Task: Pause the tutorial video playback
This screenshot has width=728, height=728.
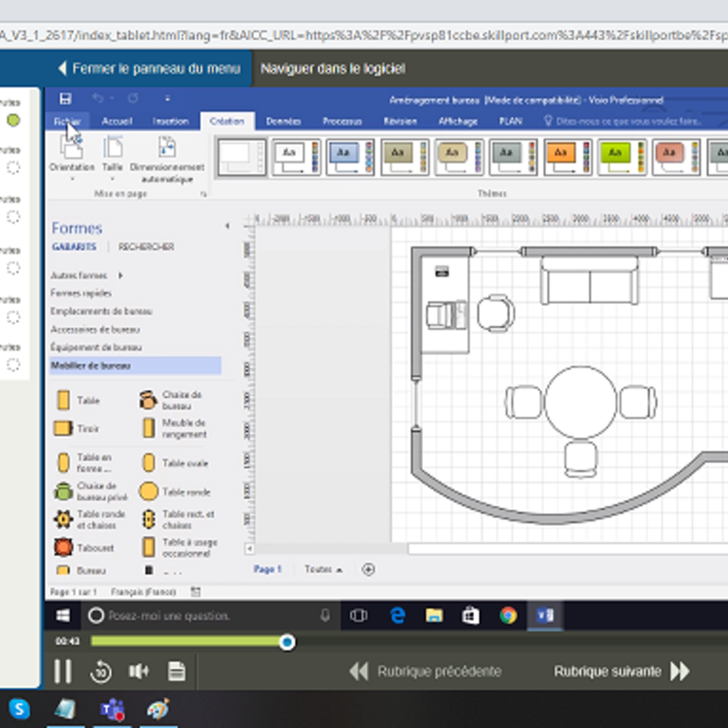Action: point(63,672)
